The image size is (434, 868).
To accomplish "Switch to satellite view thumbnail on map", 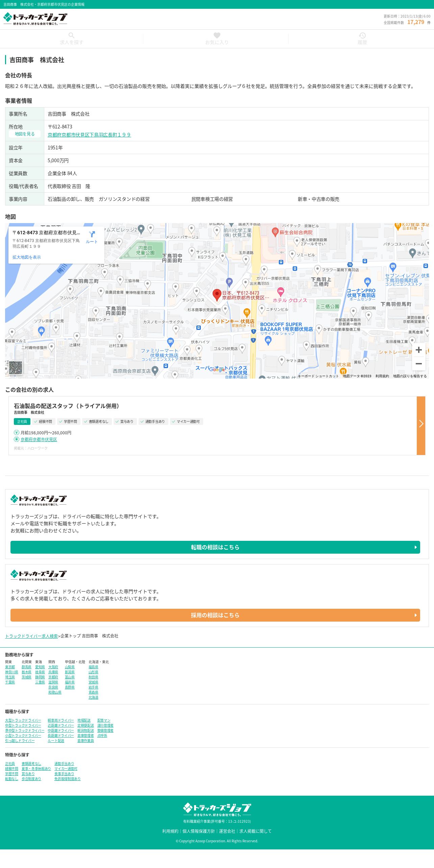I will [16, 368].
